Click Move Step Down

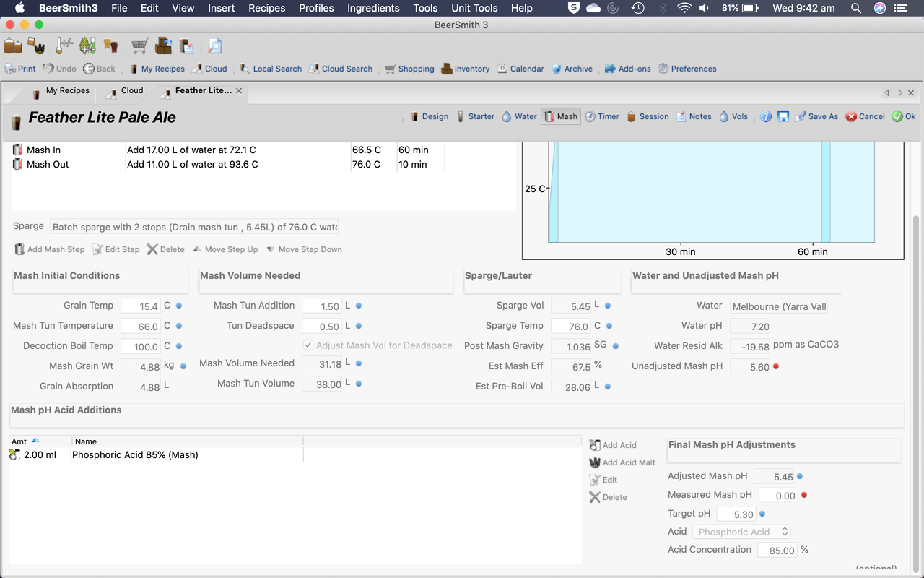click(x=304, y=249)
